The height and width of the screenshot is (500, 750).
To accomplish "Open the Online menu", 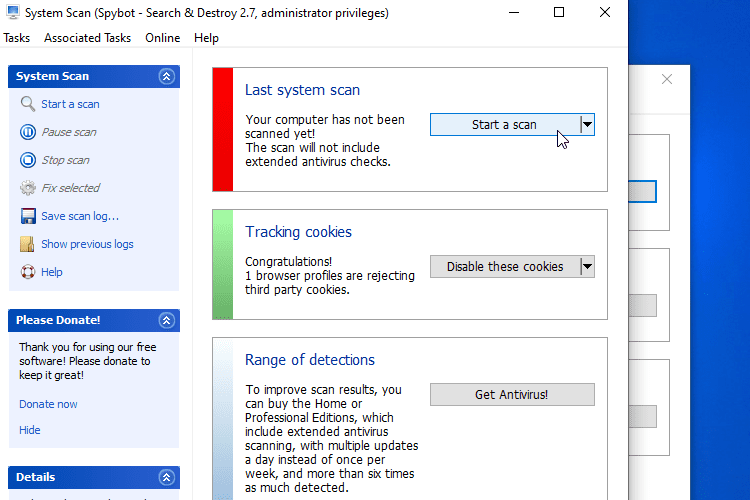I will click(163, 38).
